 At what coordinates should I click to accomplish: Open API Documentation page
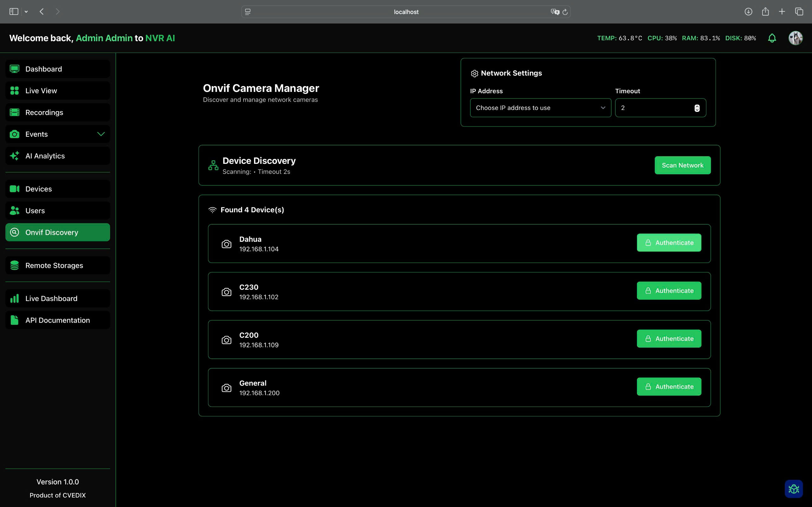(x=57, y=320)
